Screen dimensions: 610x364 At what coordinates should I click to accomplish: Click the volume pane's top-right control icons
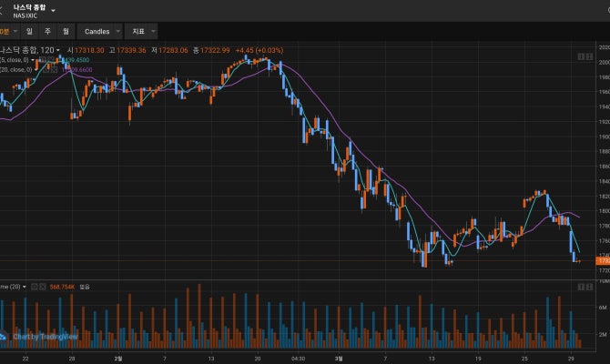[x=584, y=288]
